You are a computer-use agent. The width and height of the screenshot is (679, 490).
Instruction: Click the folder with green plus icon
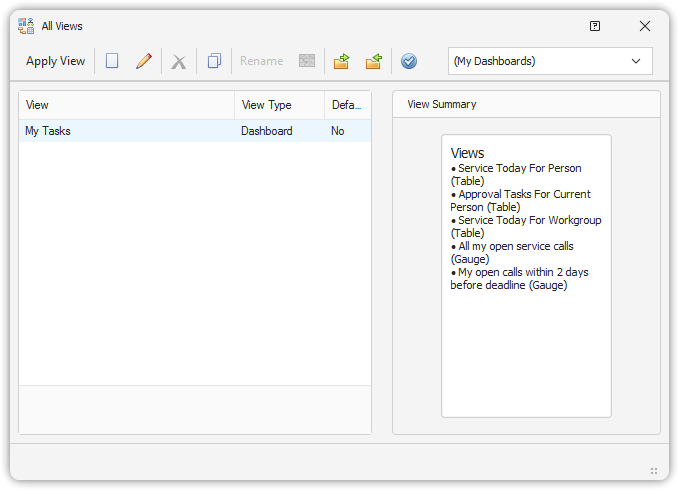coord(374,61)
